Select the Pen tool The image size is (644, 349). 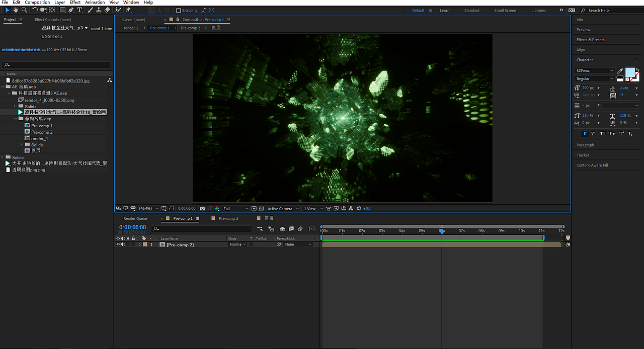tap(71, 10)
